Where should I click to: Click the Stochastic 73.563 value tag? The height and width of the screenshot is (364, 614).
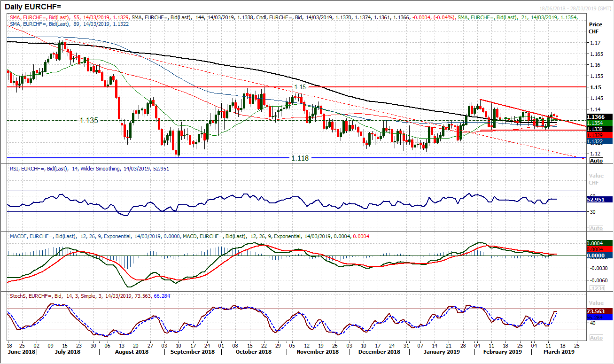tap(598, 311)
